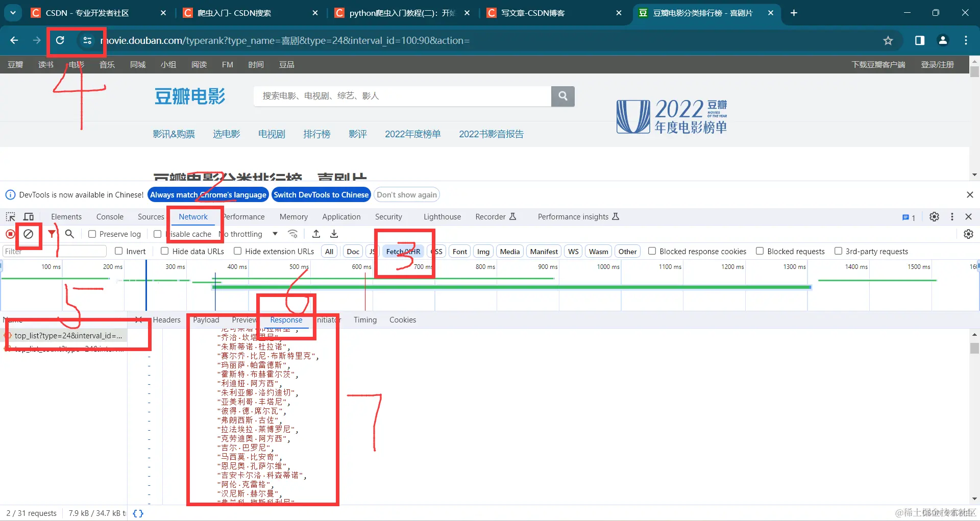980x521 pixels.
Task: Filter requests by WS type
Action: click(573, 252)
